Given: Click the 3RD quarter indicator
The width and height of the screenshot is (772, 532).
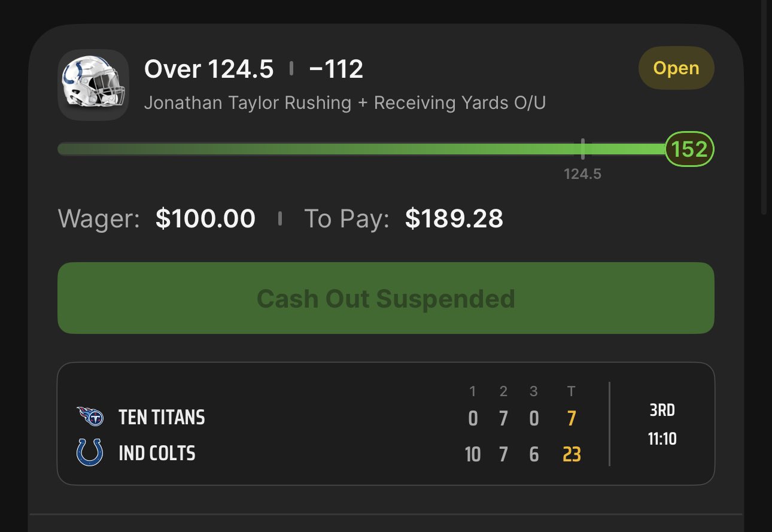Looking at the screenshot, I should tap(662, 411).
